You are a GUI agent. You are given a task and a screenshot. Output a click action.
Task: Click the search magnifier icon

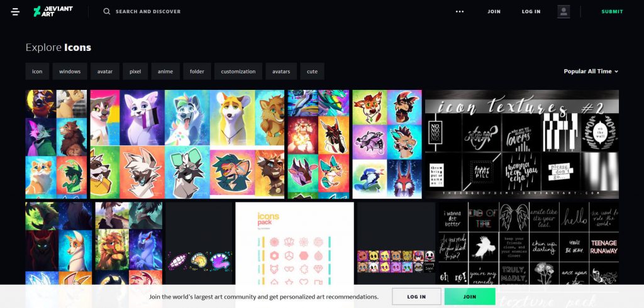coord(107,11)
